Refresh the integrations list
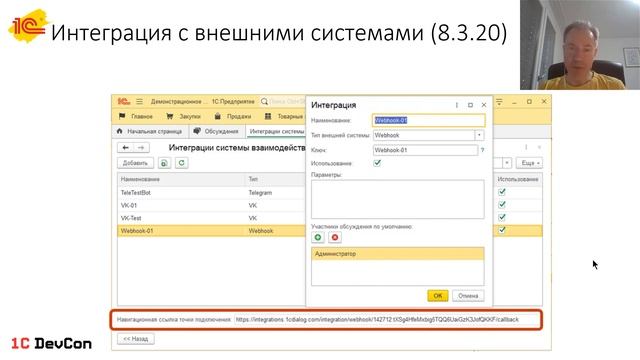 click(x=182, y=163)
